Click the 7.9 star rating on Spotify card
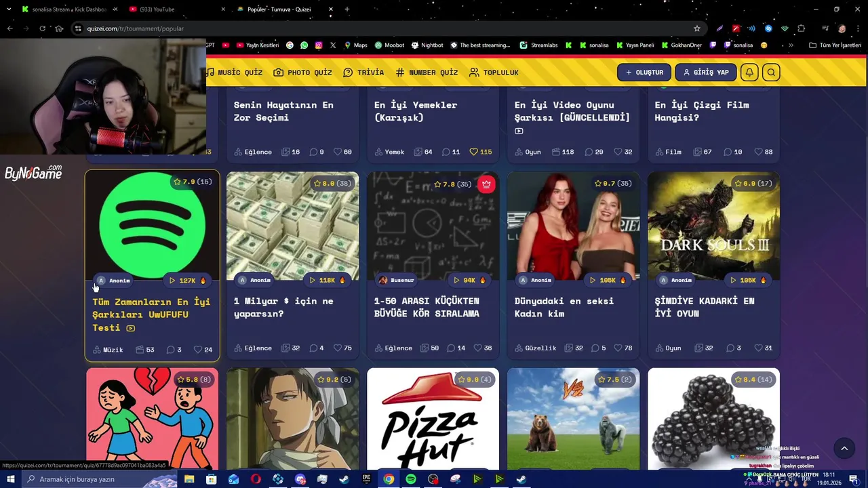Screen dimensions: 868x488 193,182
